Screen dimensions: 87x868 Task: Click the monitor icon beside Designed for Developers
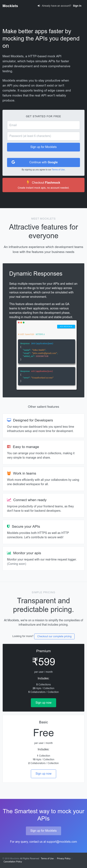point(9,420)
